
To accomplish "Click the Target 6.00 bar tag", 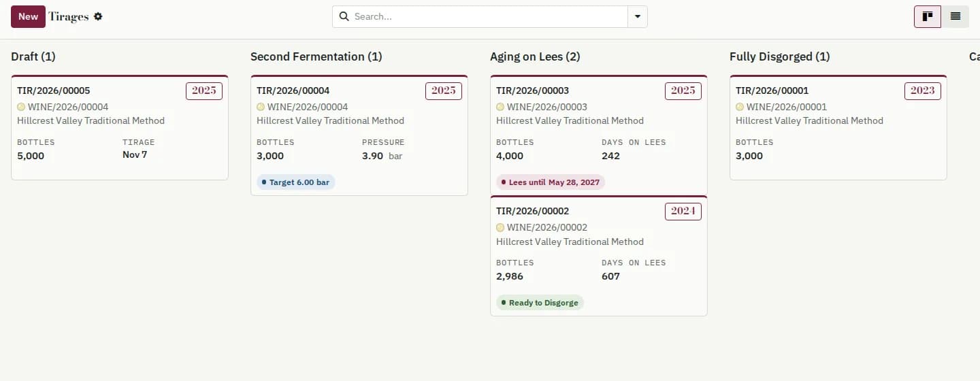I will [296, 182].
